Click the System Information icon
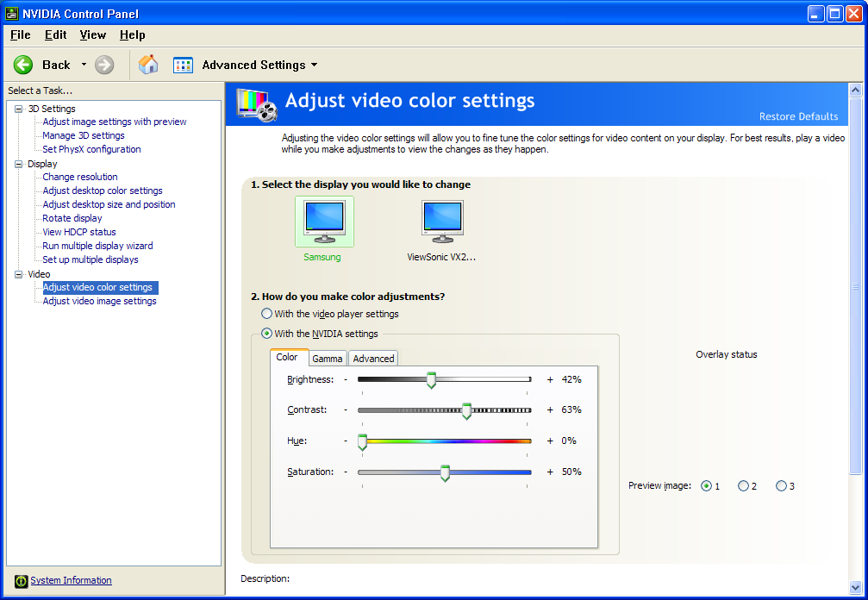The width and height of the screenshot is (868, 600). pos(21,581)
